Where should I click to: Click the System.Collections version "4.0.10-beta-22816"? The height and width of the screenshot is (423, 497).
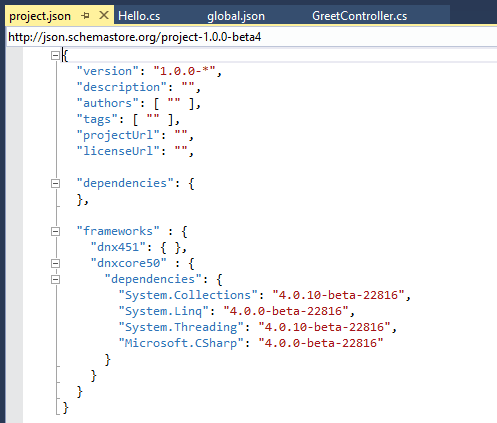coord(338,295)
